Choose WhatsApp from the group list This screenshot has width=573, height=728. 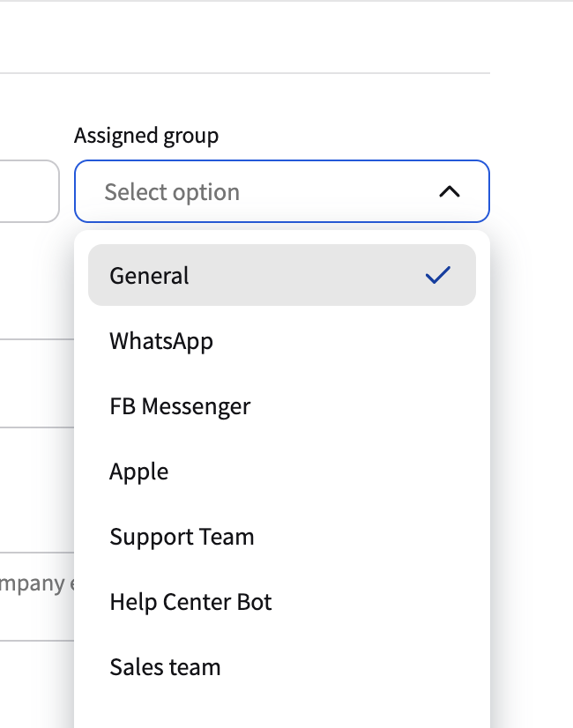pos(161,341)
